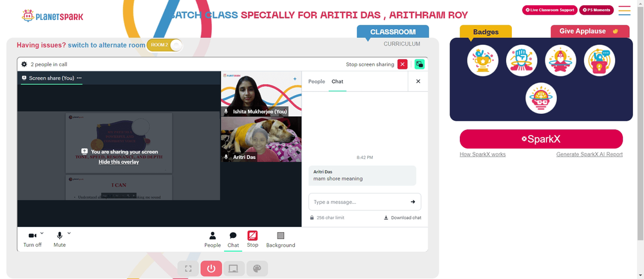The width and height of the screenshot is (644, 279).
Task: Toggle the ROOM 2 alternate room switch
Action: 164,45
